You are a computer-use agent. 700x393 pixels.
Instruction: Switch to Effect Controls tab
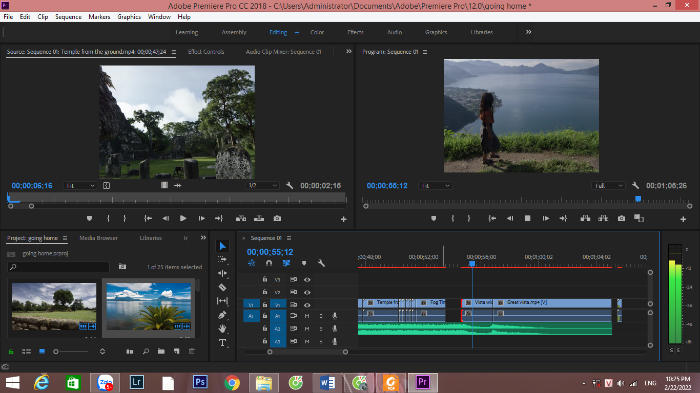coord(206,52)
